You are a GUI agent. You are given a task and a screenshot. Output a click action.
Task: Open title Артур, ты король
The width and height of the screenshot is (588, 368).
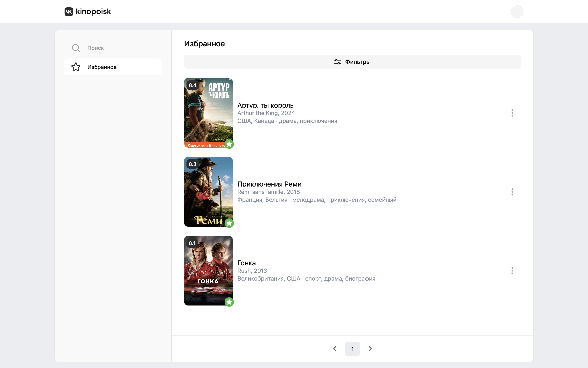265,105
